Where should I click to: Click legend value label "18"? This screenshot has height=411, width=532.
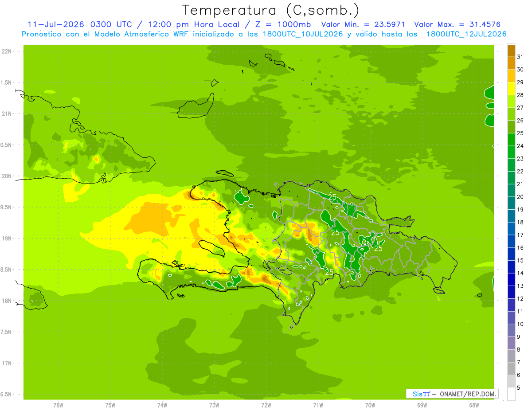click(520, 222)
